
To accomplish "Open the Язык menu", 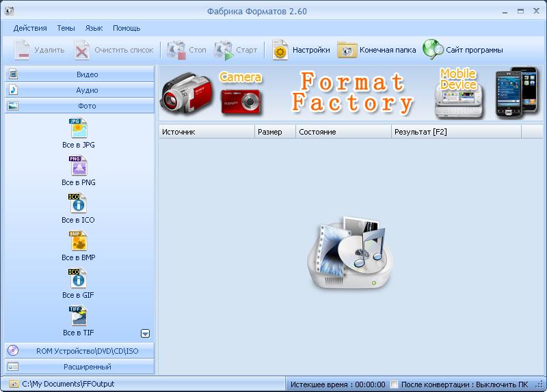I will click(x=94, y=28).
